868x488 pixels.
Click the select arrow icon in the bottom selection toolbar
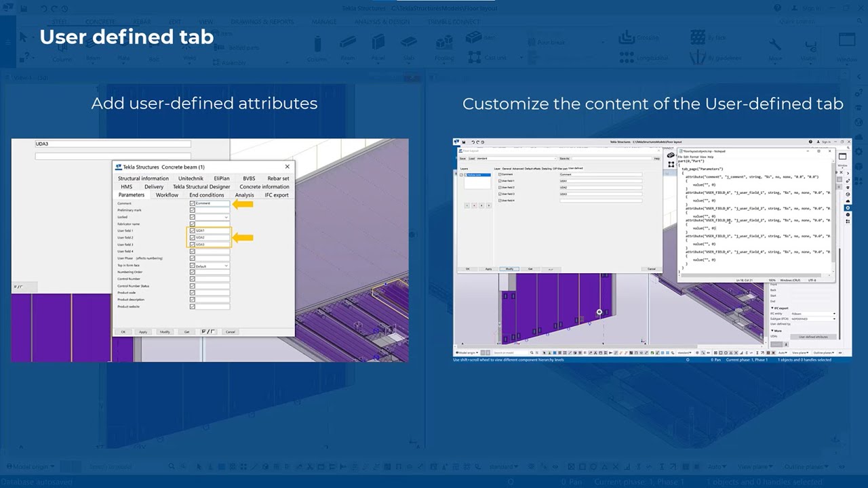tap(545, 352)
